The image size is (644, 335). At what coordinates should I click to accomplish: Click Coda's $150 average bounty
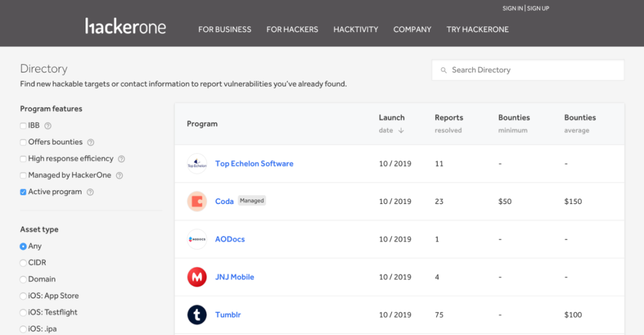point(573,202)
